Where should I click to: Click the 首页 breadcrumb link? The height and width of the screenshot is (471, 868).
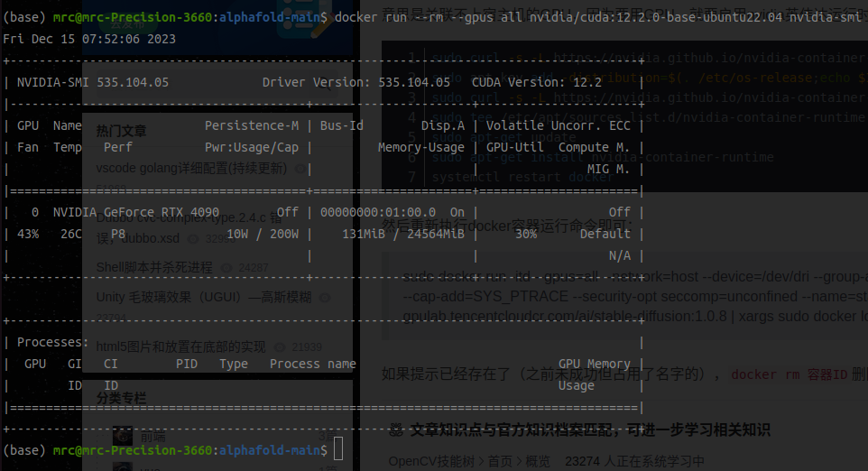(500, 461)
